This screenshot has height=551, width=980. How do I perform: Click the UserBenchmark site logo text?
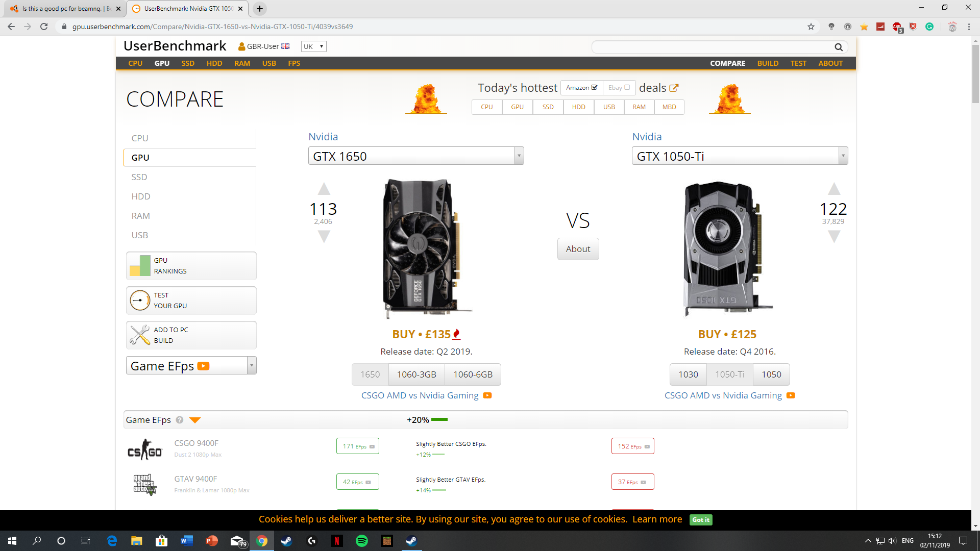click(175, 46)
